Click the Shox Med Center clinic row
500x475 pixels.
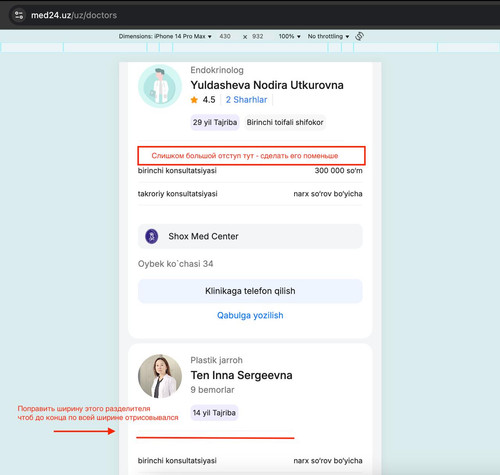[x=250, y=236]
